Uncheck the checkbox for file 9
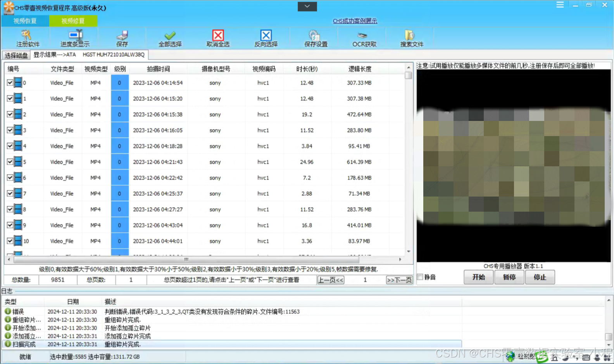This screenshot has height=364, width=614. coord(10,225)
